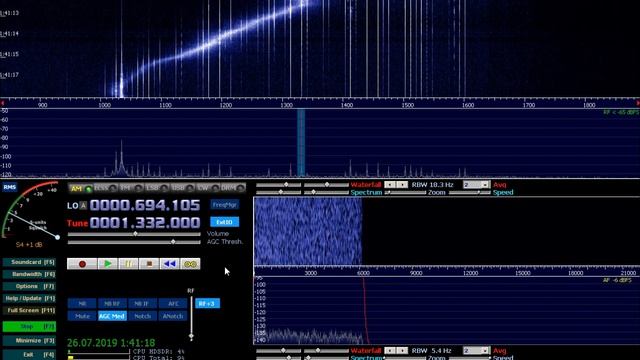Rewind playback with the blue double-arrow button
The image size is (640, 360).
pyautogui.click(x=170, y=264)
